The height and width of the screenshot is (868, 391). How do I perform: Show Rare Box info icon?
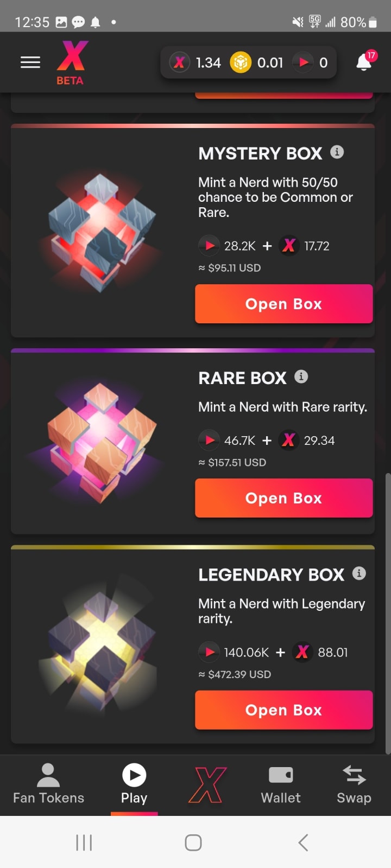point(301,376)
